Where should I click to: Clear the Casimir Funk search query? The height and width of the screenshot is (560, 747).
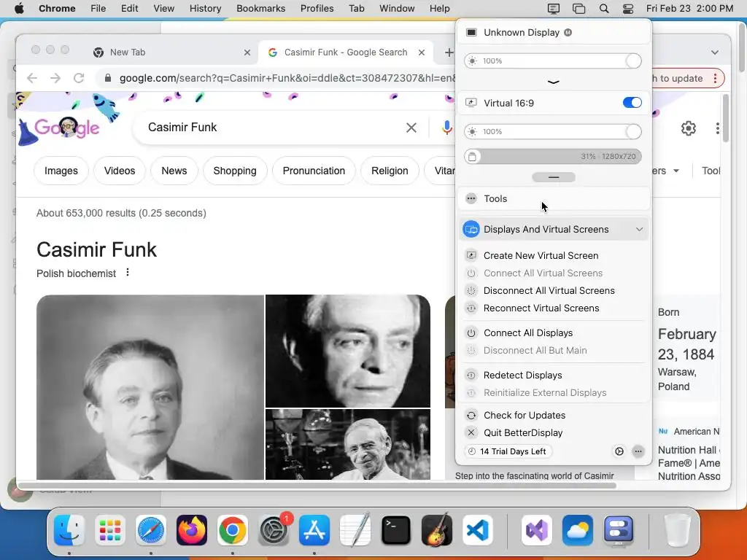[x=411, y=127]
